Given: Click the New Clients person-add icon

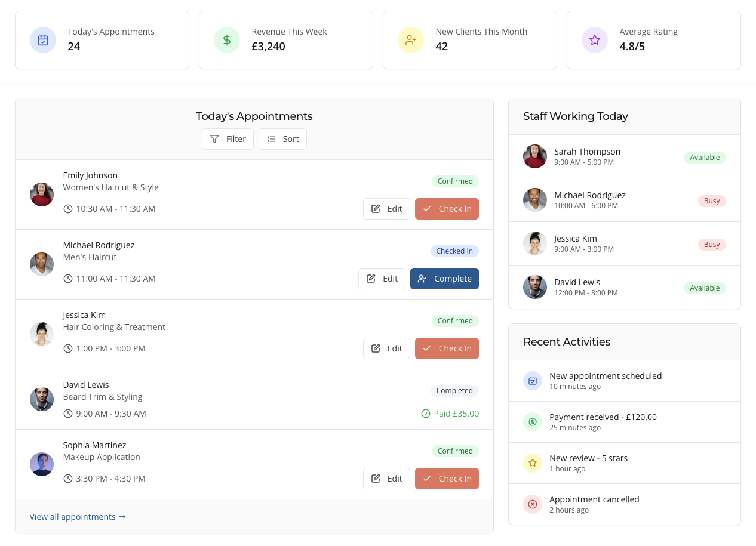Looking at the screenshot, I should [410, 40].
